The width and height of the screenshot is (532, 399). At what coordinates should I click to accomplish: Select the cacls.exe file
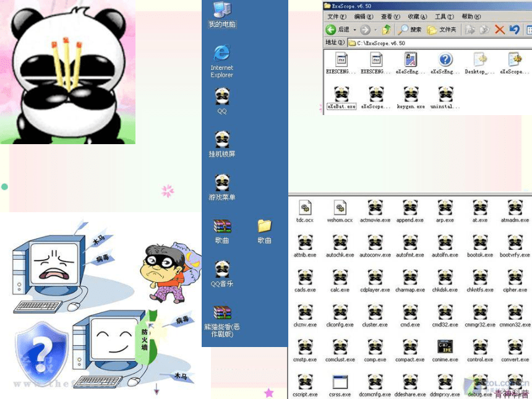pyautogui.click(x=305, y=281)
